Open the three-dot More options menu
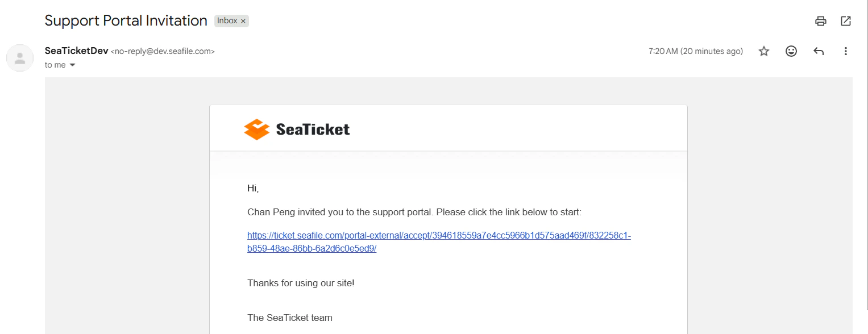 point(846,51)
